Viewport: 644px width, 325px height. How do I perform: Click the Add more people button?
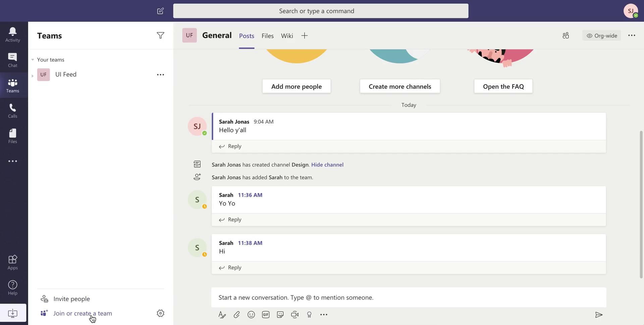[296, 86]
